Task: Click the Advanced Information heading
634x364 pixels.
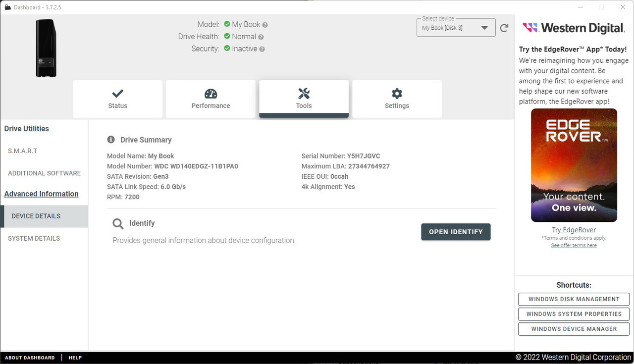Action: coord(42,194)
